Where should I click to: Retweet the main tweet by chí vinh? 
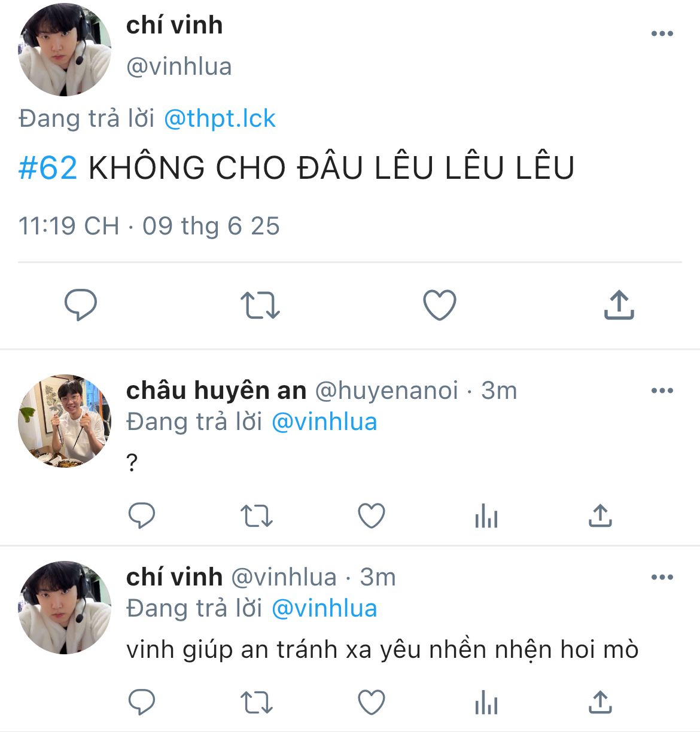click(260, 305)
